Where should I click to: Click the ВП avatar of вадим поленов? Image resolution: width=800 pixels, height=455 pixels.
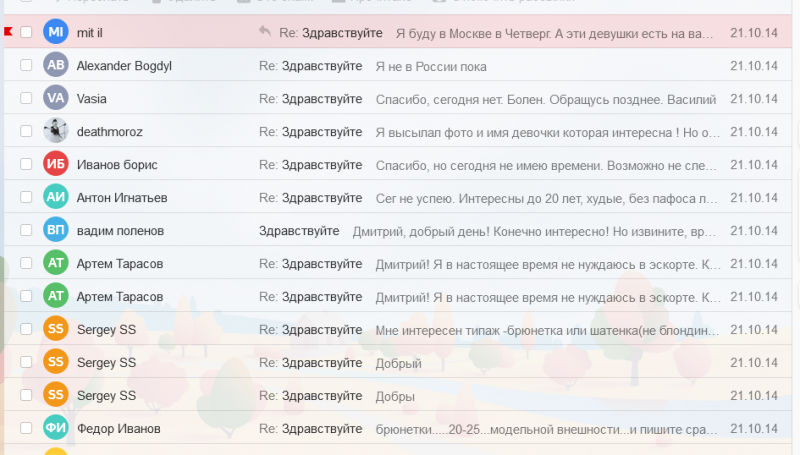point(56,230)
